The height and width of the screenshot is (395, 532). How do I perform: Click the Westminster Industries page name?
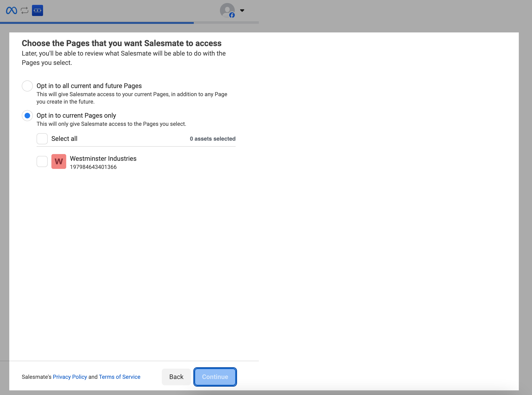pos(103,158)
